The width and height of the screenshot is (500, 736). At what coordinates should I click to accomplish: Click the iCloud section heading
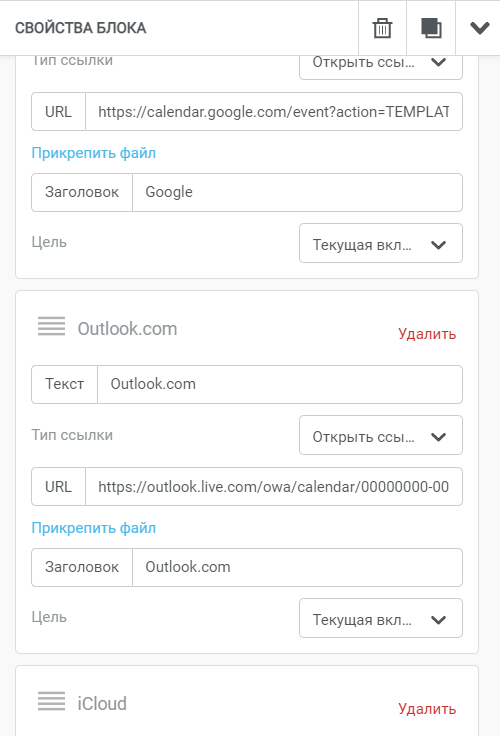[x=102, y=704]
